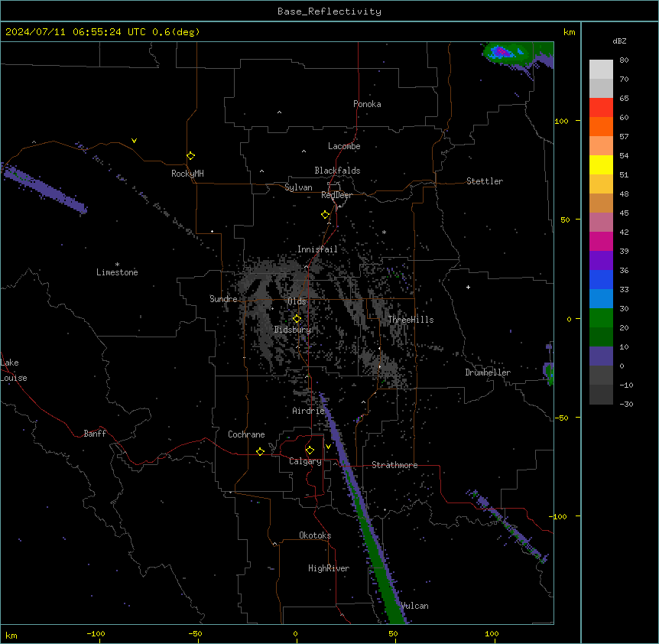This screenshot has height=644, width=659.
Task: Click the Olds label
Action: point(297,301)
